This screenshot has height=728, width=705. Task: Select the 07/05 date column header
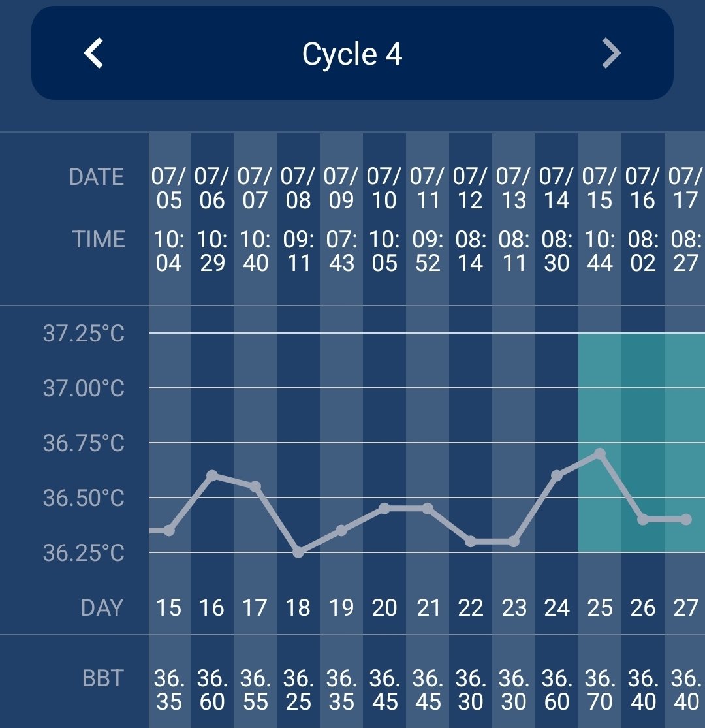click(168, 188)
